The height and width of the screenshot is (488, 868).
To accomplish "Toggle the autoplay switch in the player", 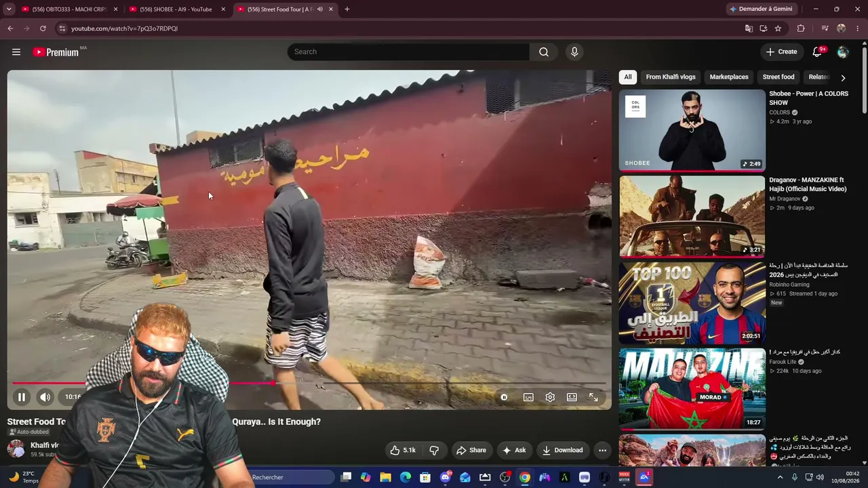I will tap(504, 397).
